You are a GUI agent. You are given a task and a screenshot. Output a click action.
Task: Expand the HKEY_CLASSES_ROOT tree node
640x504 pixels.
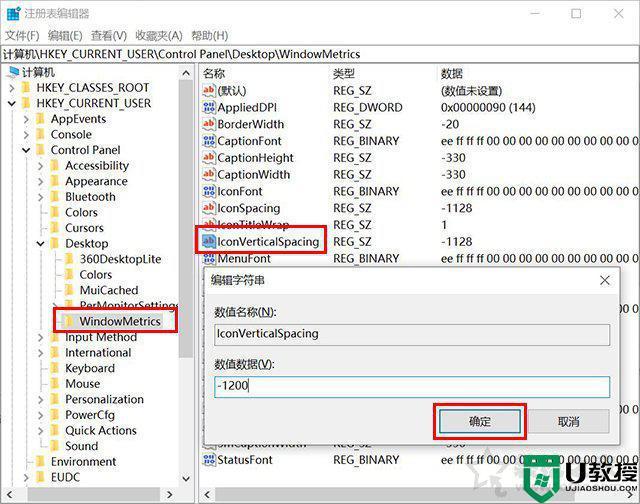(x=12, y=88)
